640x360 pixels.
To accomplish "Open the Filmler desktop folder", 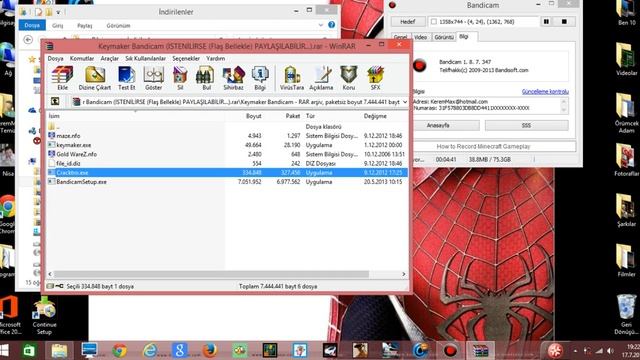I will pyautogui.click(x=626, y=260).
